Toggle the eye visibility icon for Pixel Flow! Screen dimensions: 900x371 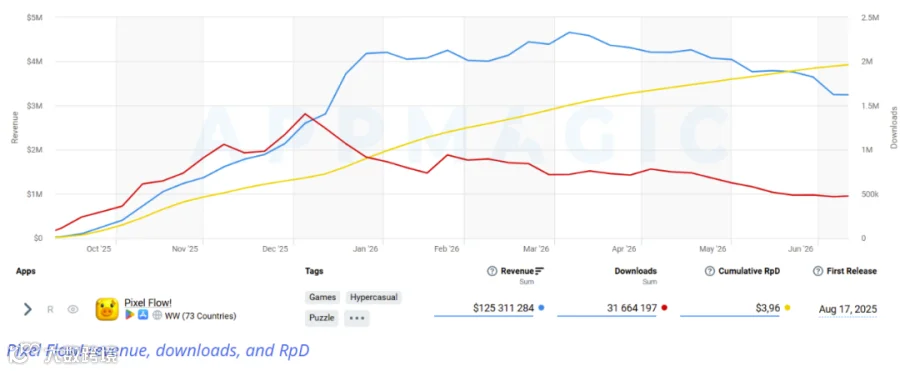(73, 309)
